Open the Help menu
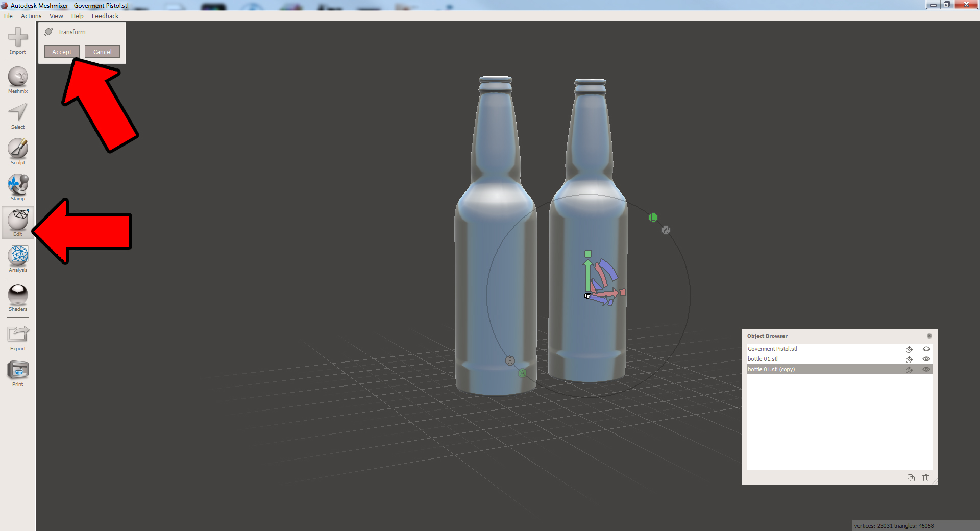This screenshot has width=980, height=531. coord(77,16)
